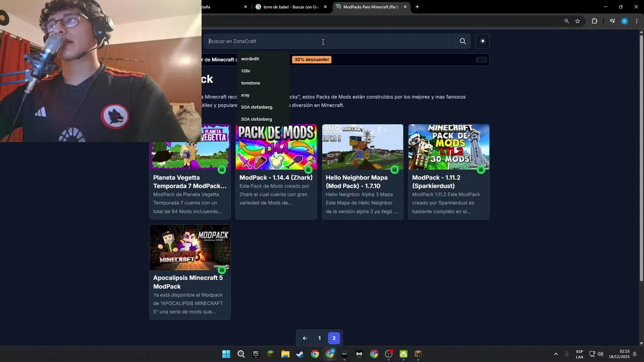Click green badge on Hello Neighbor card

coord(394,170)
